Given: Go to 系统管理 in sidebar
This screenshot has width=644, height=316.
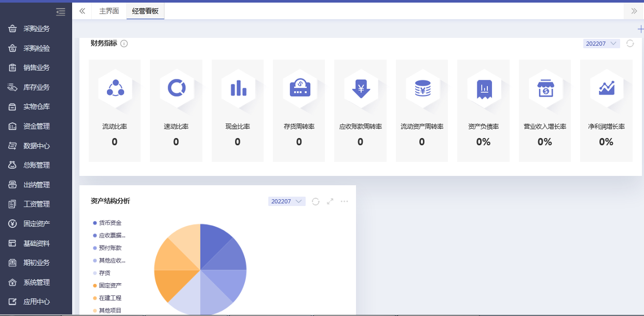Looking at the screenshot, I should coord(36,282).
